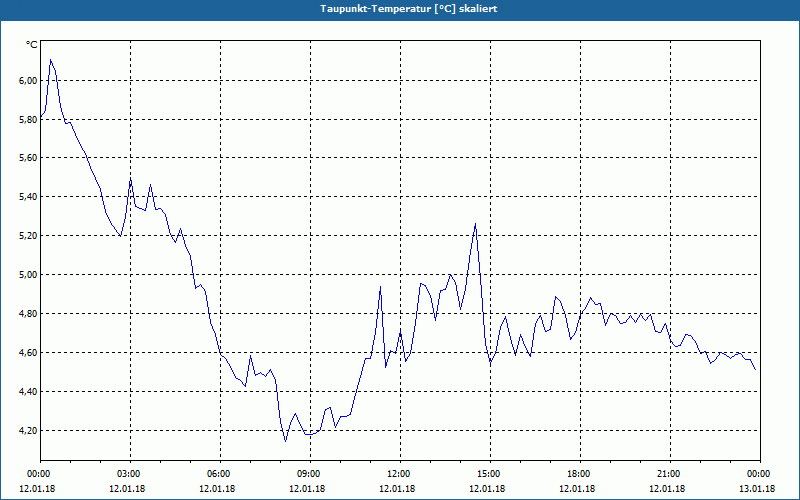Click the 09:00 time label
Image resolution: width=800 pixels, height=500 pixels.
click(x=310, y=474)
